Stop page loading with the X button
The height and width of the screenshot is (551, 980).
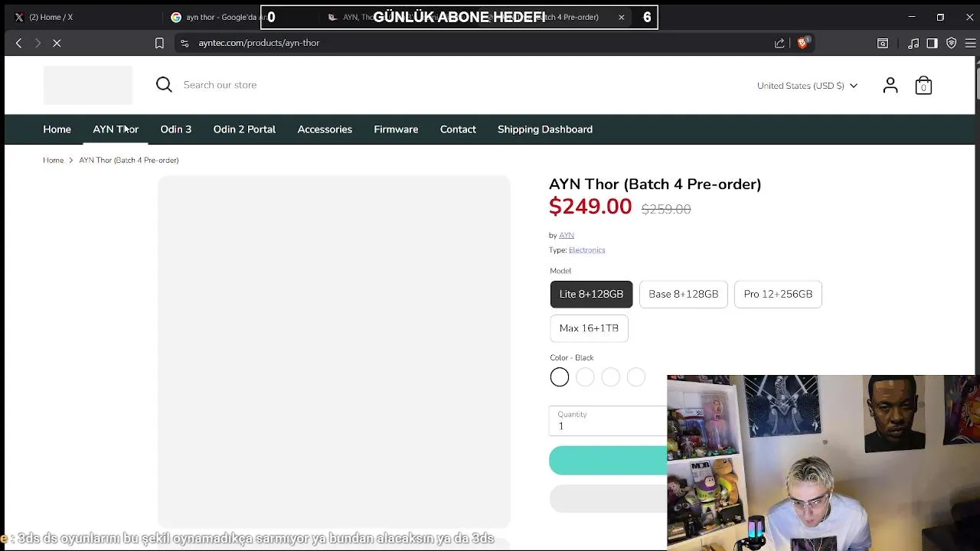57,43
